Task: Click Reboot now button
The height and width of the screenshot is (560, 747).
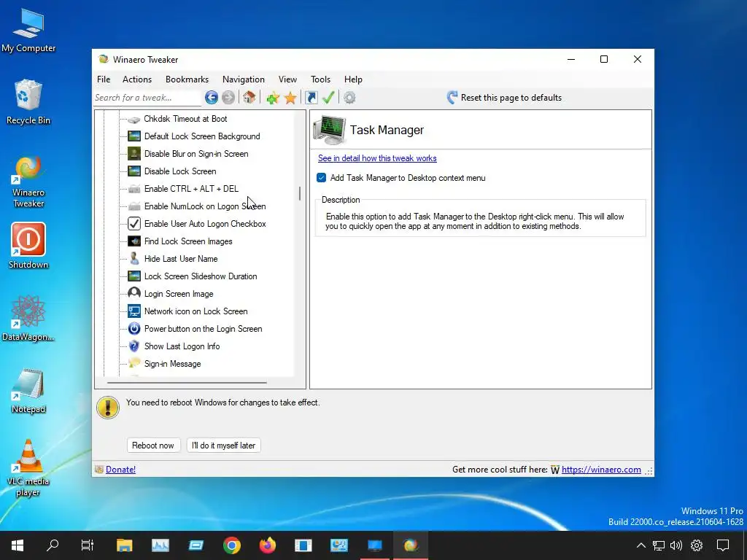Action: point(153,446)
